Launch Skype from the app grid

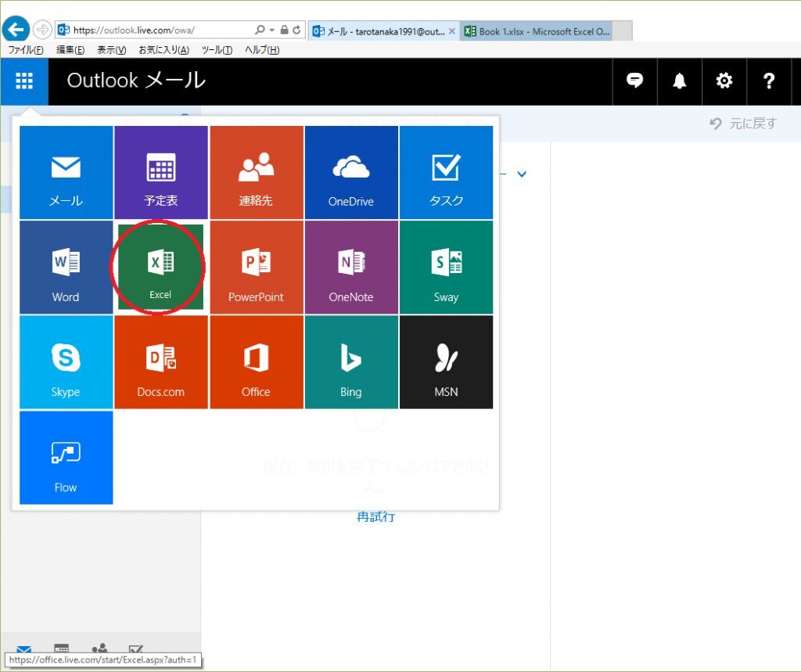[x=66, y=361]
